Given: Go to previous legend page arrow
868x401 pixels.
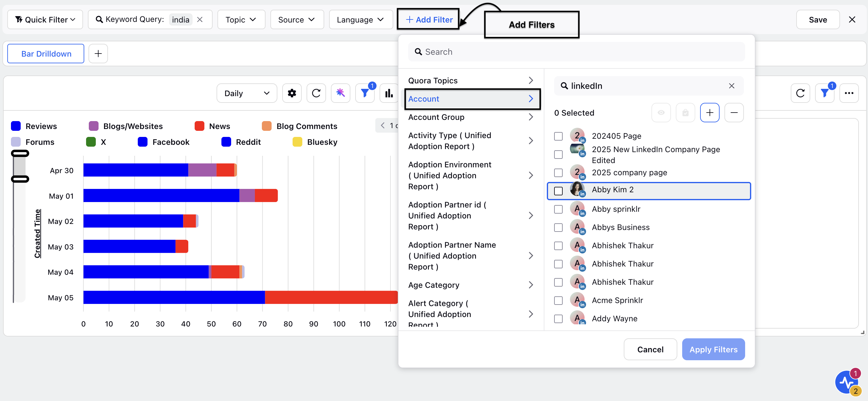Looking at the screenshot, I should (382, 126).
